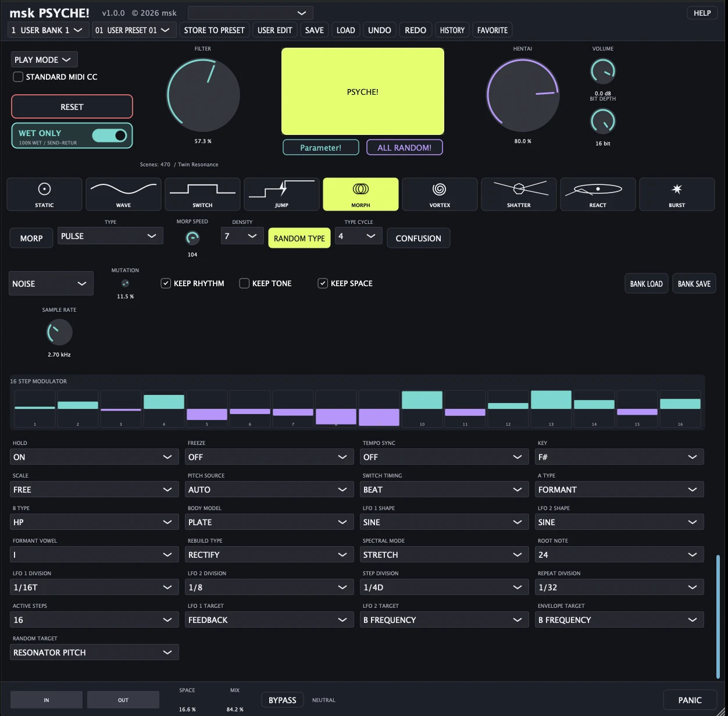This screenshot has height=716, width=728.
Task: Open the KEY dropdown showing F#
Action: pos(619,457)
